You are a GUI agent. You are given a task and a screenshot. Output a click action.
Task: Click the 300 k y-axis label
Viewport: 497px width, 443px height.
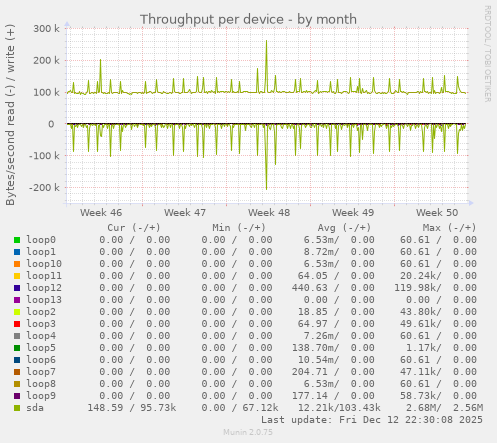(46, 29)
